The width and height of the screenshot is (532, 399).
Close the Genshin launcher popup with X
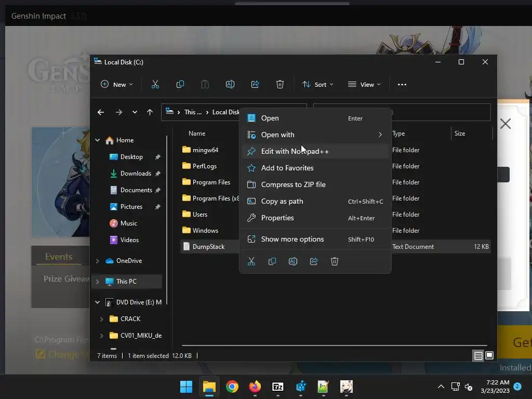(x=506, y=124)
